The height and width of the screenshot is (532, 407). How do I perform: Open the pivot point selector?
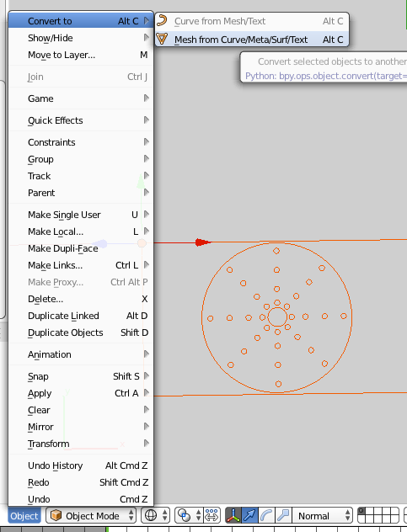point(188,516)
